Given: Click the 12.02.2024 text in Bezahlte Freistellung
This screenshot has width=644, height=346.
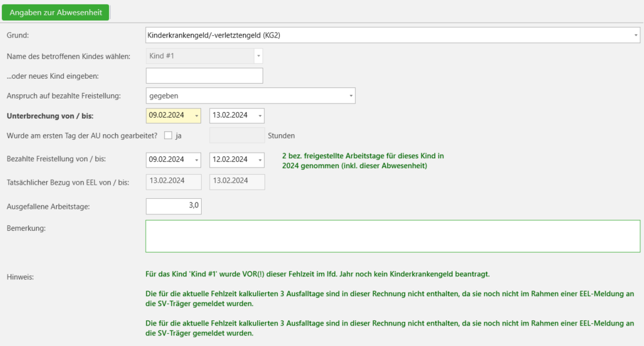Looking at the screenshot, I should pos(229,159).
